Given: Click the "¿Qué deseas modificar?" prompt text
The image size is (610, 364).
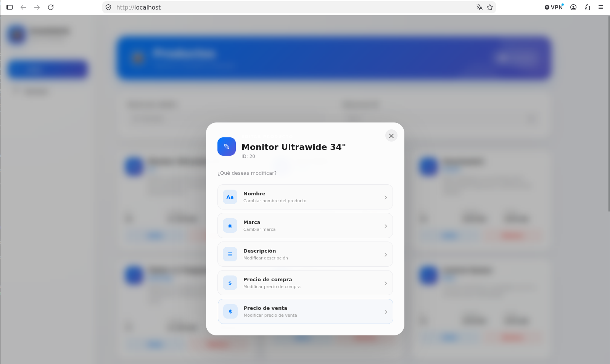Looking at the screenshot, I should click(247, 173).
